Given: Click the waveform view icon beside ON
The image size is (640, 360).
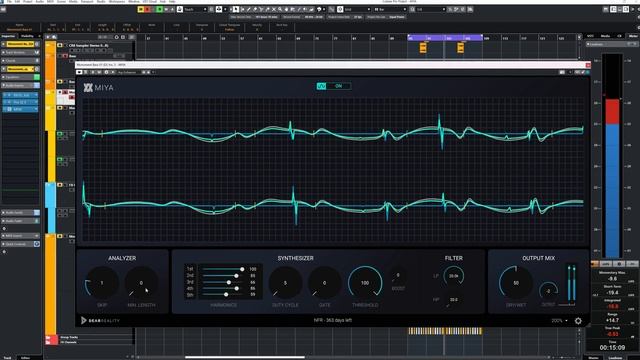Looking at the screenshot, I should [322, 86].
